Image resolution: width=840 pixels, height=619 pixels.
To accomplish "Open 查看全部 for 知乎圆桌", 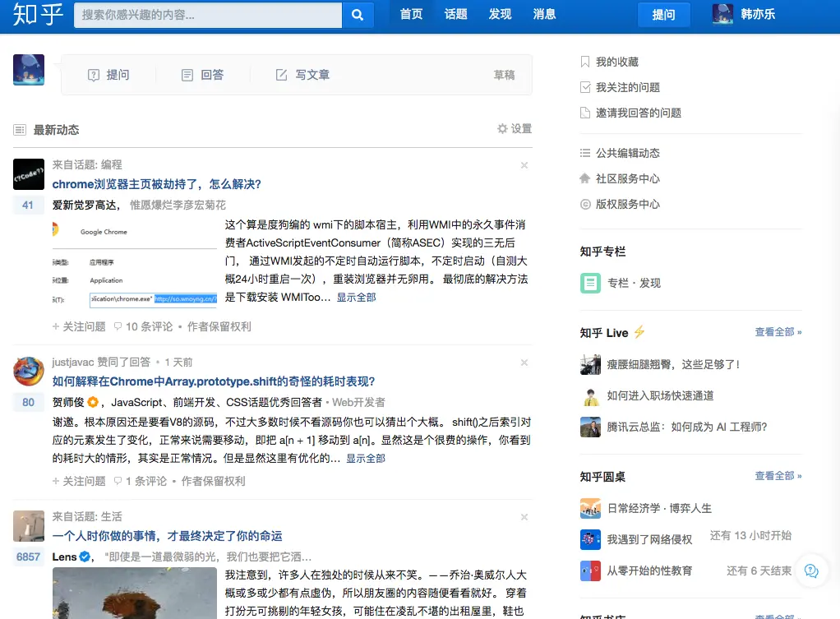I will tap(778, 476).
